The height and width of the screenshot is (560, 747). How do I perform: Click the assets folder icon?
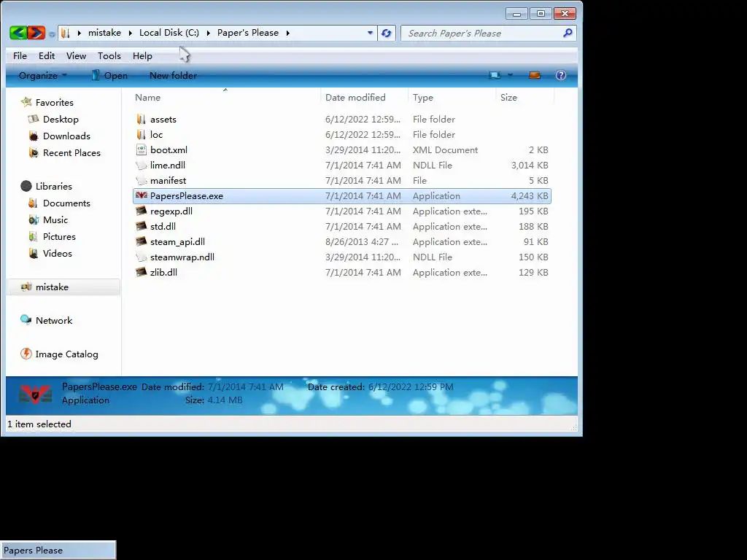click(x=141, y=119)
